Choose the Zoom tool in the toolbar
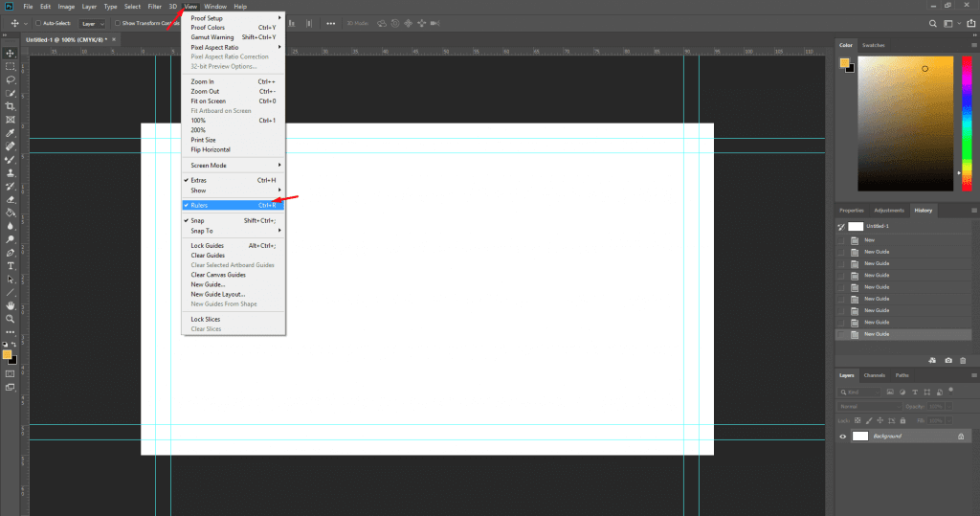980x516 pixels. click(x=11, y=319)
